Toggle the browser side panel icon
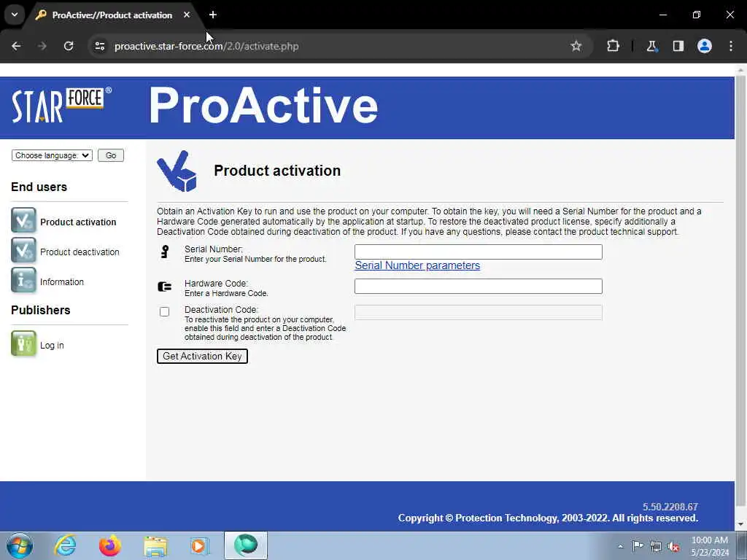This screenshot has height=560, width=747. [678, 46]
